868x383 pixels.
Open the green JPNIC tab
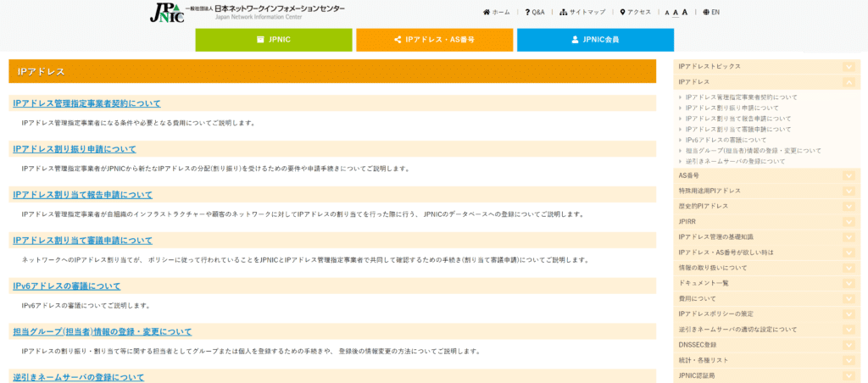click(x=274, y=40)
